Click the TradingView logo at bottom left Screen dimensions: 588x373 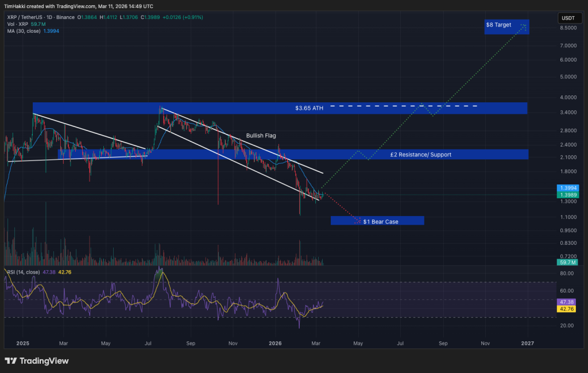(37, 361)
